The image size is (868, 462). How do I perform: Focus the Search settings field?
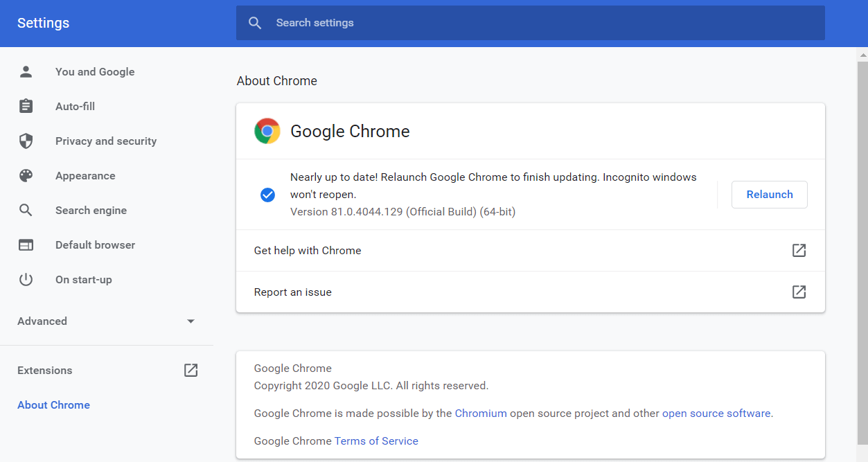(x=531, y=23)
